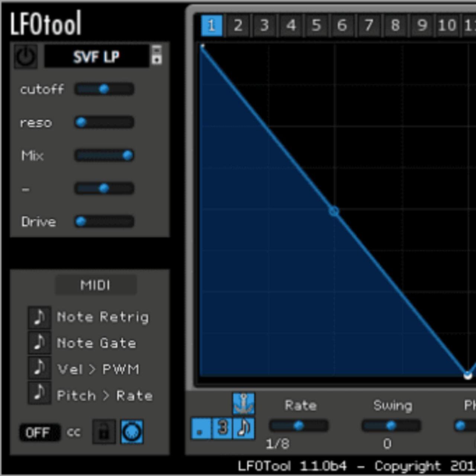476x476 pixels.
Task: Adjust the Drive slider
Action: point(104,222)
